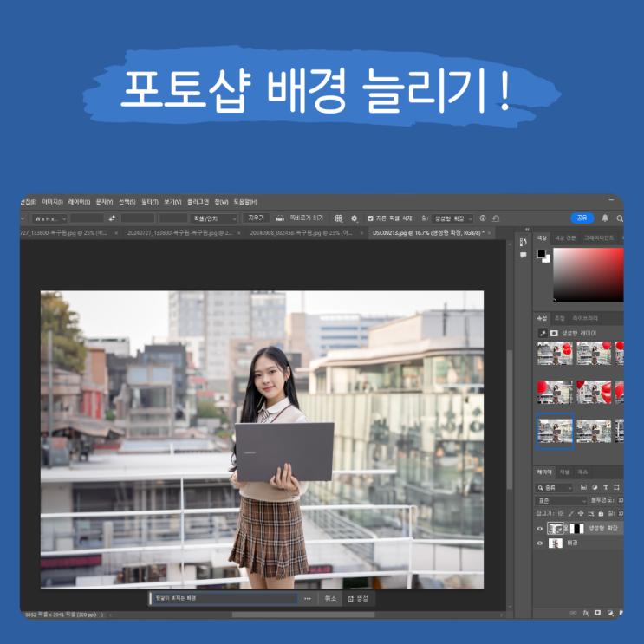Open the layer filter 종류 dropdown
This screenshot has width=644, height=644.
(x=554, y=487)
